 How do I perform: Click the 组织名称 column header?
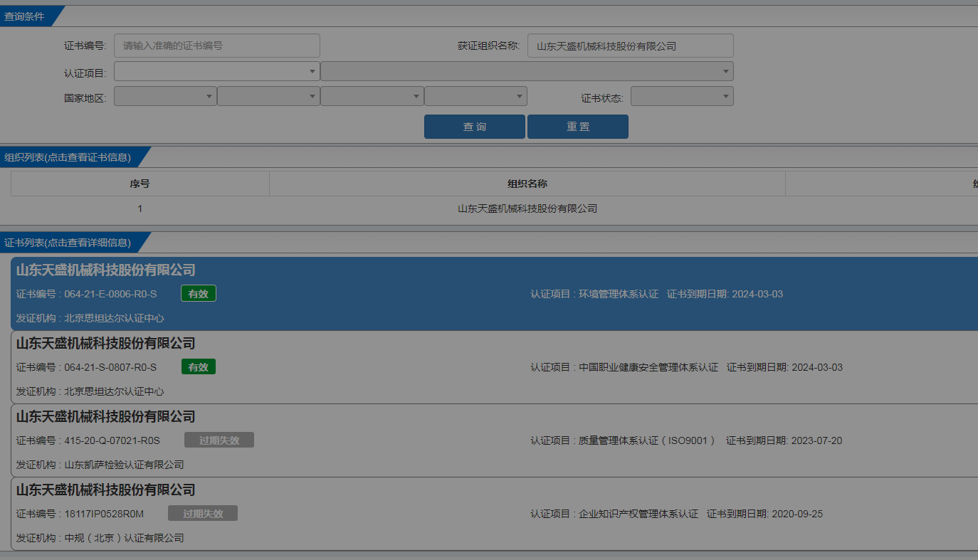(527, 184)
